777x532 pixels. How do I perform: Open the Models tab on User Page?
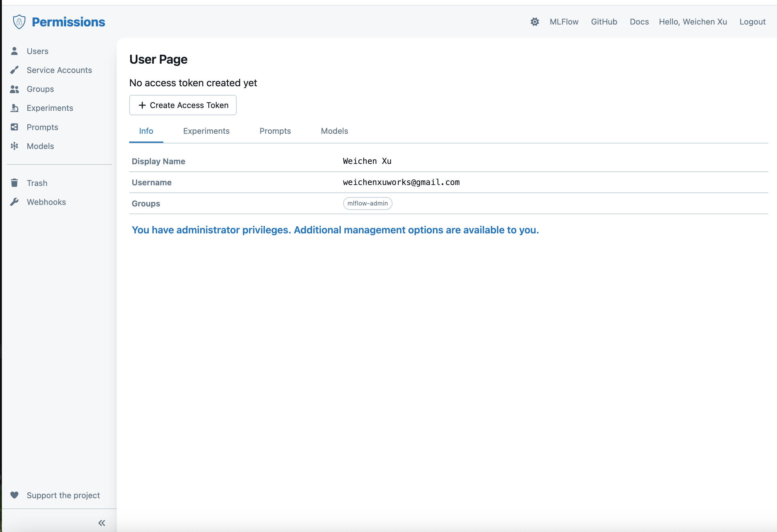(334, 131)
